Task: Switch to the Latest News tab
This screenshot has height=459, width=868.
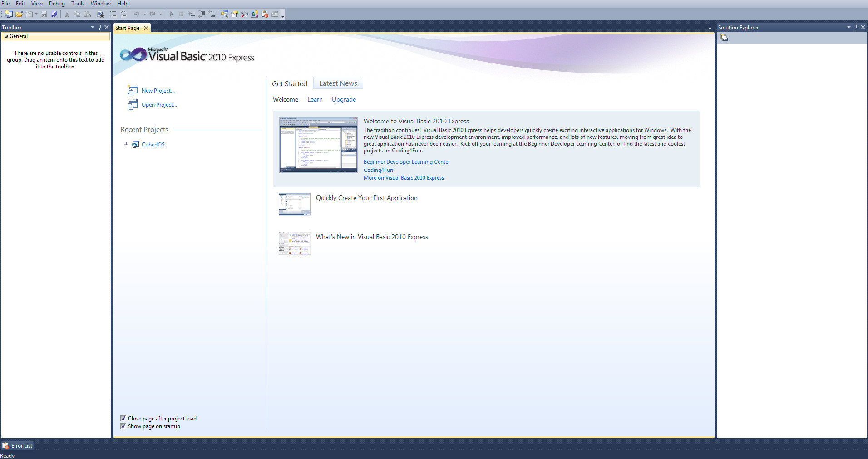Action: [x=338, y=83]
